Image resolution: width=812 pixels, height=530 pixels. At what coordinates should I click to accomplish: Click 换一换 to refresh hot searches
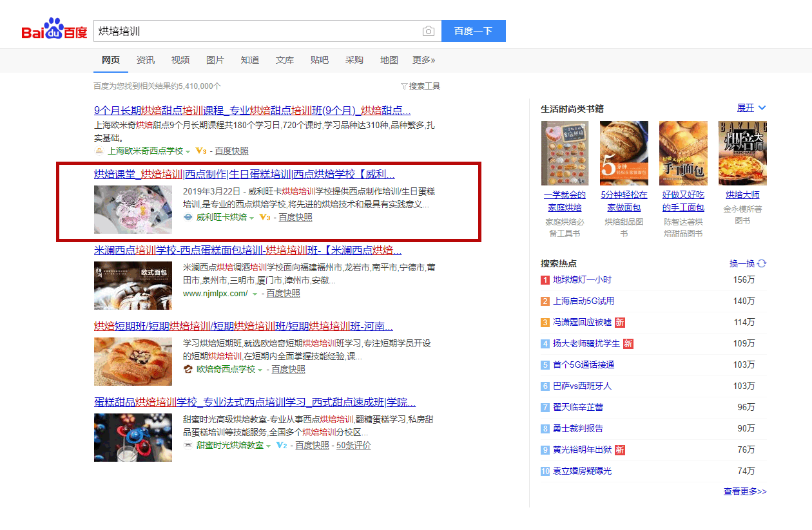(742, 263)
